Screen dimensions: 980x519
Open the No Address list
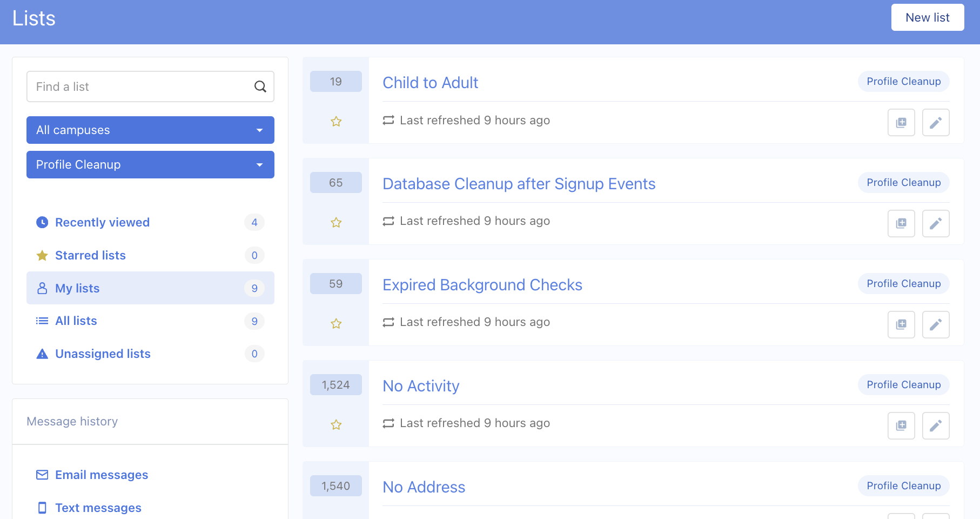(424, 487)
